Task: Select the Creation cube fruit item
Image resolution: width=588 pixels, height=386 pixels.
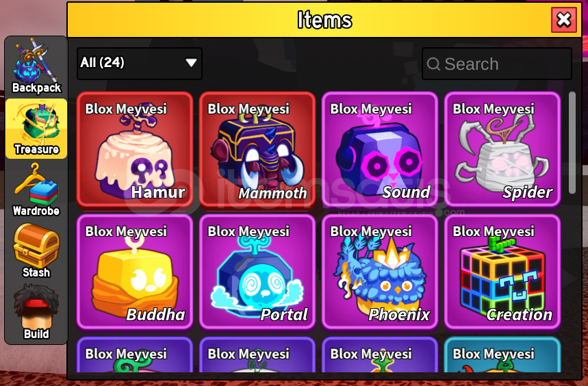Action: tap(502, 272)
